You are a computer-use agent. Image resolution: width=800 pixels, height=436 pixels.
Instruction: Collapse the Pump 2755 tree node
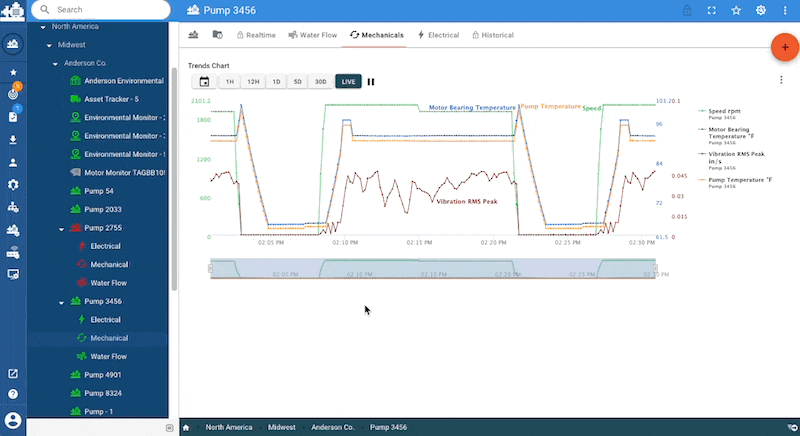pos(63,228)
